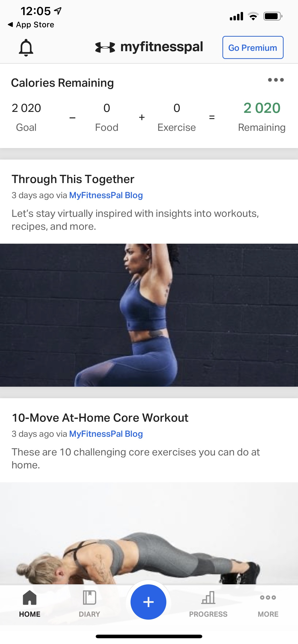Click the Go Premium button
The width and height of the screenshot is (298, 644).
pyautogui.click(x=253, y=47)
